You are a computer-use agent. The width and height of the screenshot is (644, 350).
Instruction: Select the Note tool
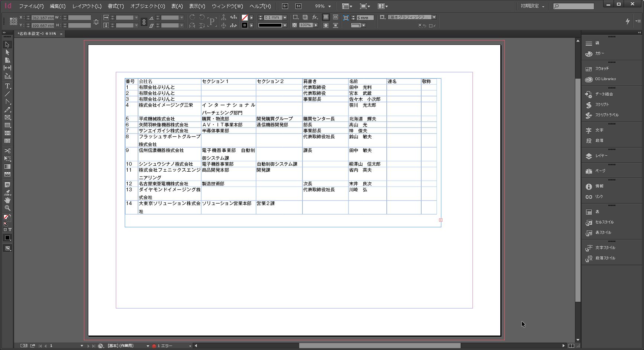(x=7, y=184)
